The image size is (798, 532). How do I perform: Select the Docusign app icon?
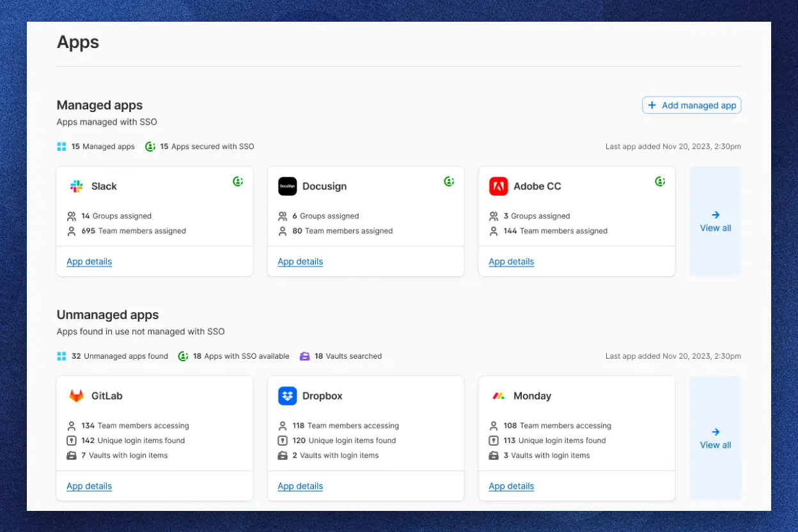287,186
